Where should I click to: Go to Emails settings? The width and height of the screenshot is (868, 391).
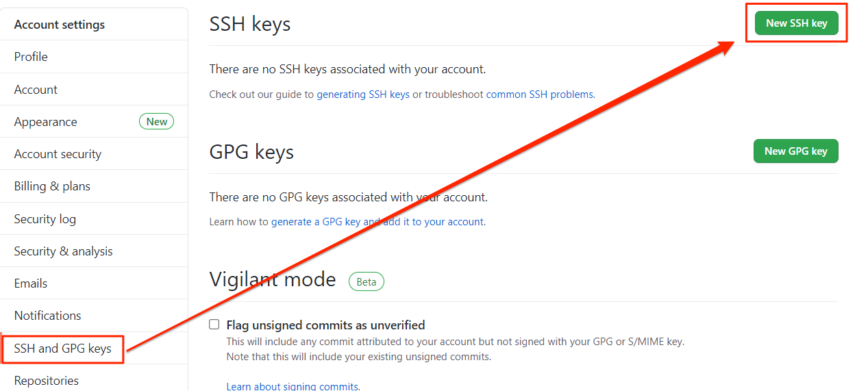pyautogui.click(x=31, y=283)
